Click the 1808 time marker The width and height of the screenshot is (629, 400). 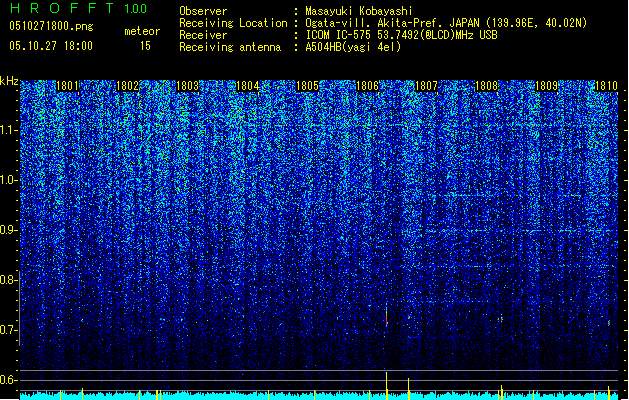486,86
